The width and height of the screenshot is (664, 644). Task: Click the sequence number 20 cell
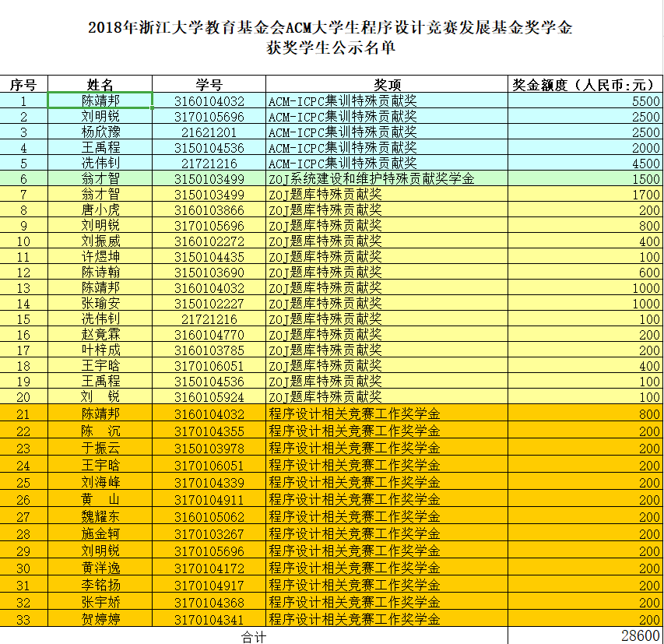(x=23, y=397)
